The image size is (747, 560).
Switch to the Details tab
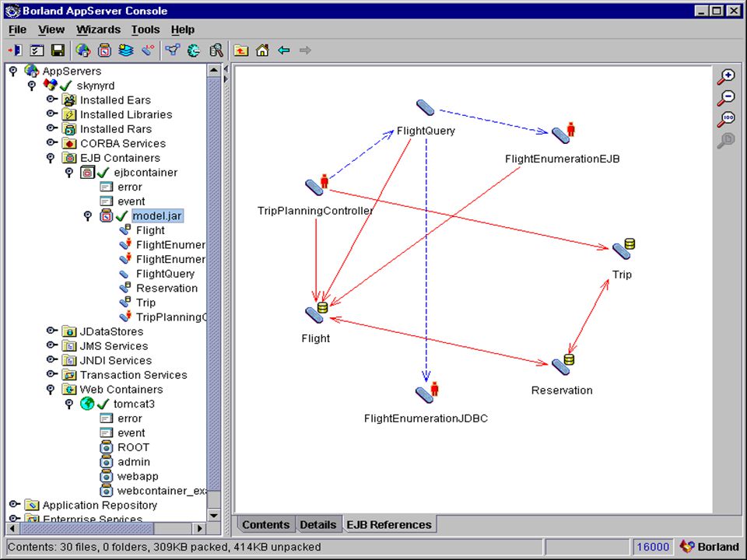click(x=317, y=525)
